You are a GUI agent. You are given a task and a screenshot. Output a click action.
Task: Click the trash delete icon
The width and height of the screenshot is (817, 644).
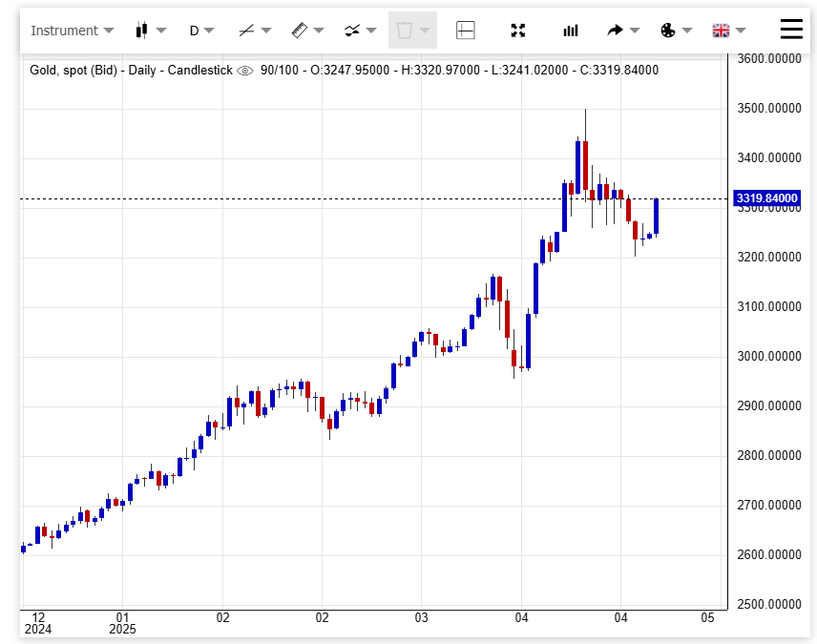click(x=405, y=31)
